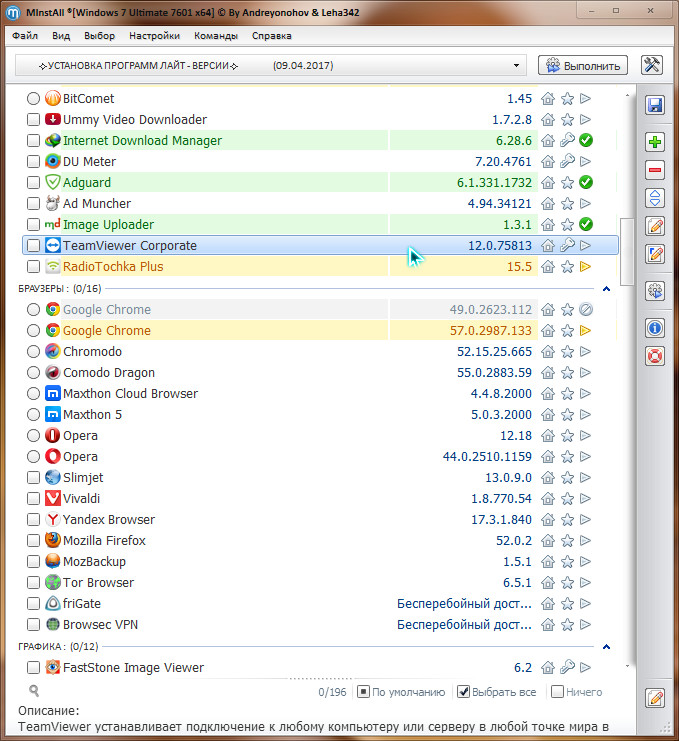
Task: Click the key icon for TeamViewer Corporate
Action: (567, 245)
